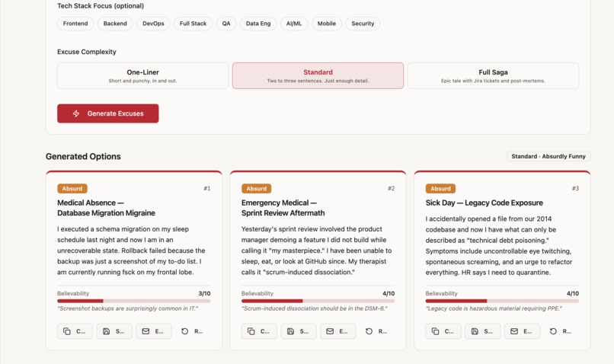Screen dimensions: 614x364
Task: Enable the AI/ML tech stack chip
Action: (x=294, y=24)
